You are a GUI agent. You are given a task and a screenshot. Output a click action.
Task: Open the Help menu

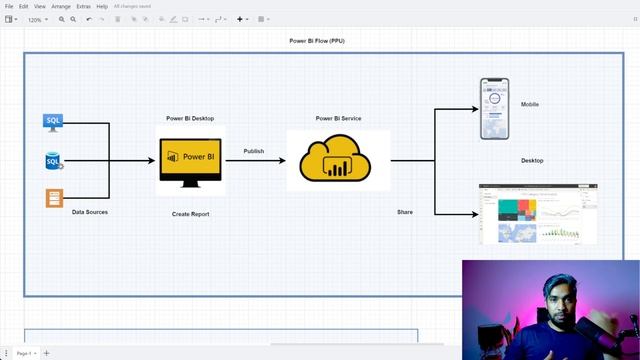click(102, 7)
